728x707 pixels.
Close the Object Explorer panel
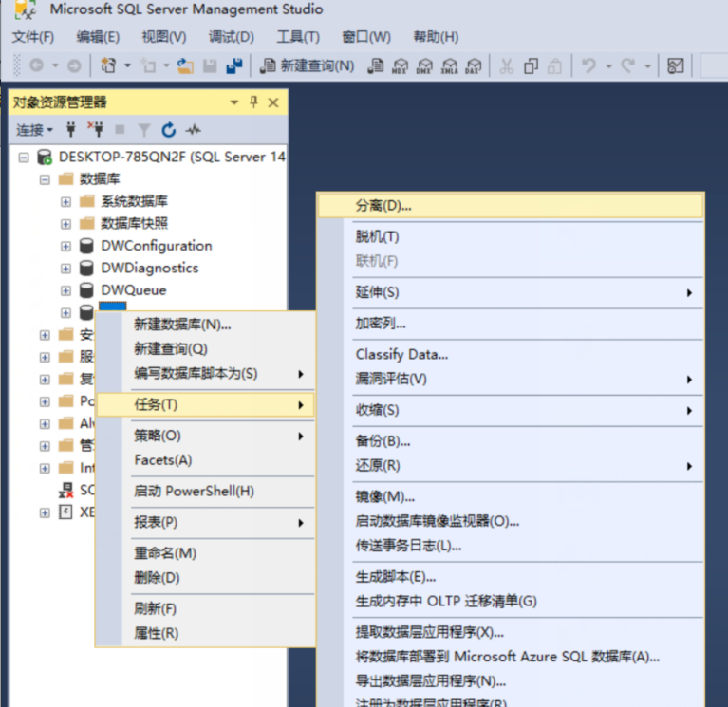(273, 102)
